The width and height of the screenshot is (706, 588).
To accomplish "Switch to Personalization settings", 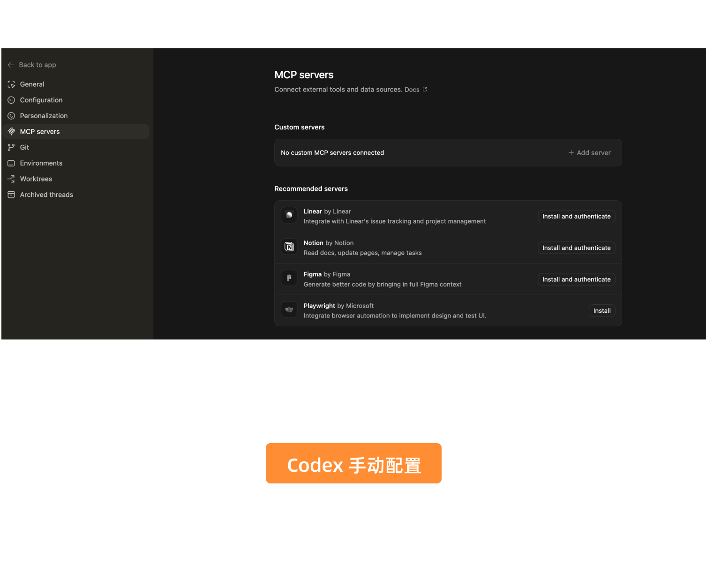I will click(x=76, y=116).
